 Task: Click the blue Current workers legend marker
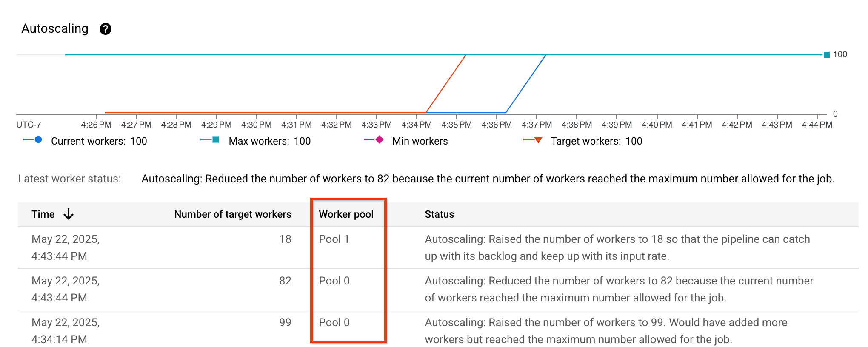coord(38,140)
